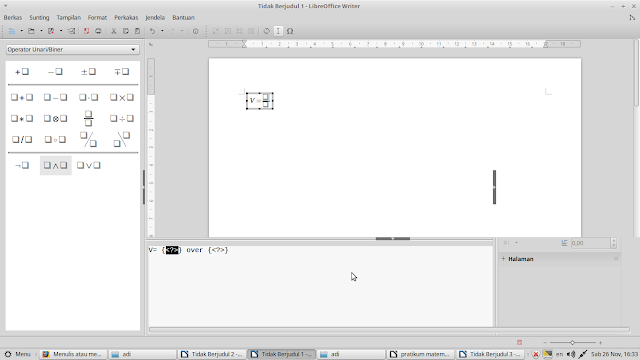
Task: Click the Cut scissors icon
Action: point(113,31)
